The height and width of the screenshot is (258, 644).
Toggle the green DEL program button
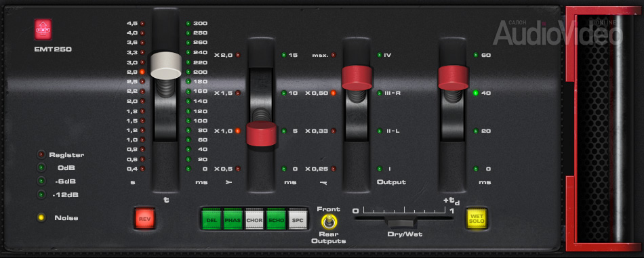[x=212, y=219]
